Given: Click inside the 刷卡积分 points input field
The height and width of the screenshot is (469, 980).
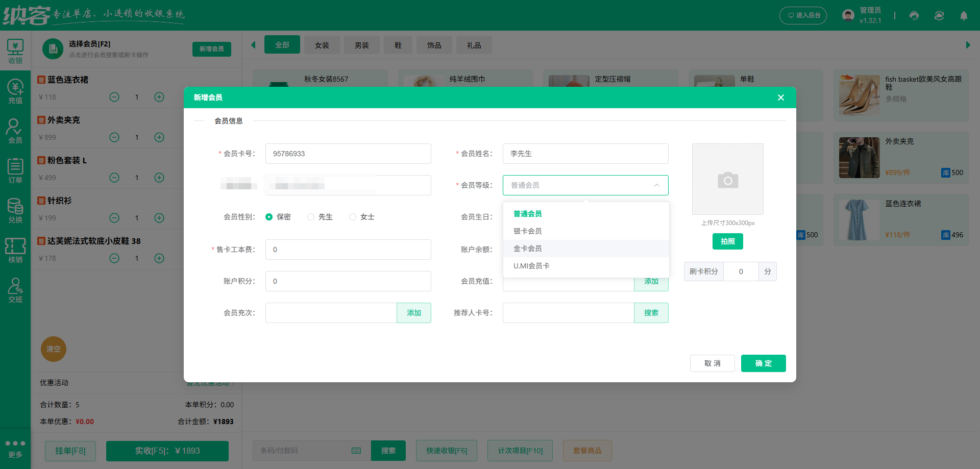Looking at the screenshot, I should 741,271.
